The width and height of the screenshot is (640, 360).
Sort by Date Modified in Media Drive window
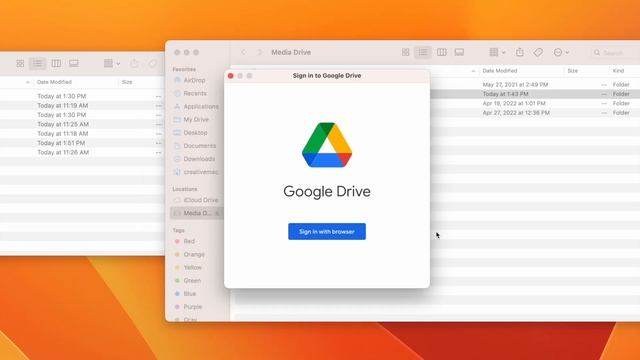click(500, 71)
